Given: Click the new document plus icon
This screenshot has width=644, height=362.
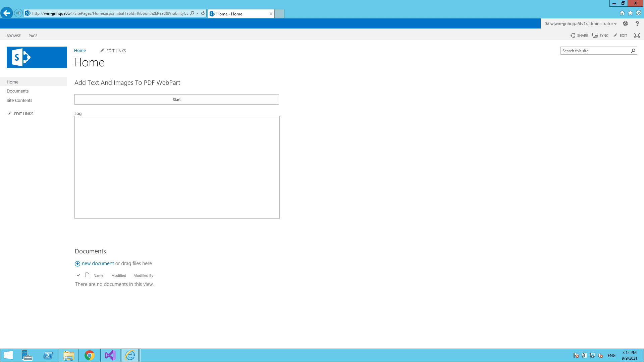Looking at the screenshot, I should point(77,264).
